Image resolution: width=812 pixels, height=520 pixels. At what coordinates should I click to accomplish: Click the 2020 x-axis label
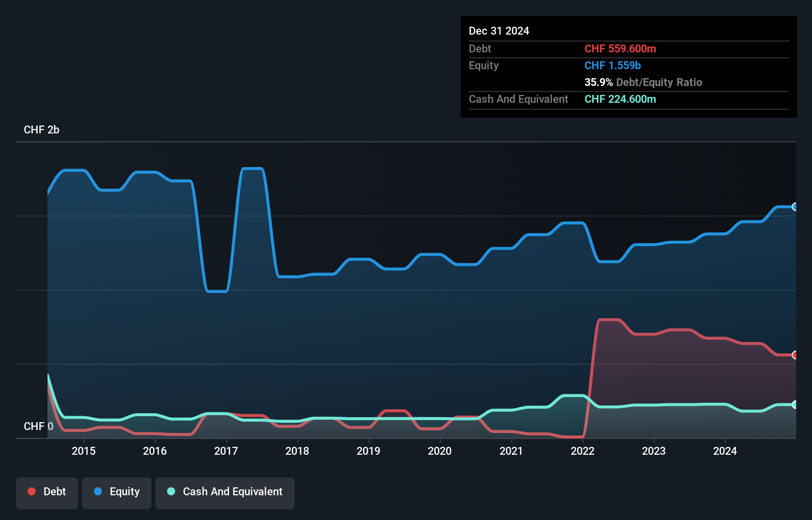440,451
